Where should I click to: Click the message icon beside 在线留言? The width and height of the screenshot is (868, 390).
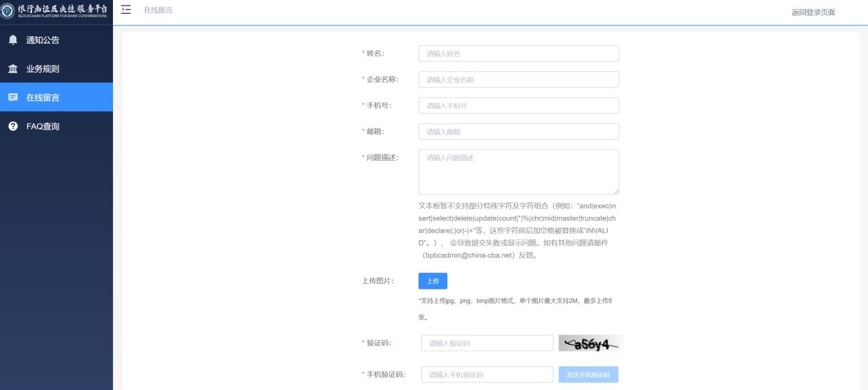click(13, 98)
